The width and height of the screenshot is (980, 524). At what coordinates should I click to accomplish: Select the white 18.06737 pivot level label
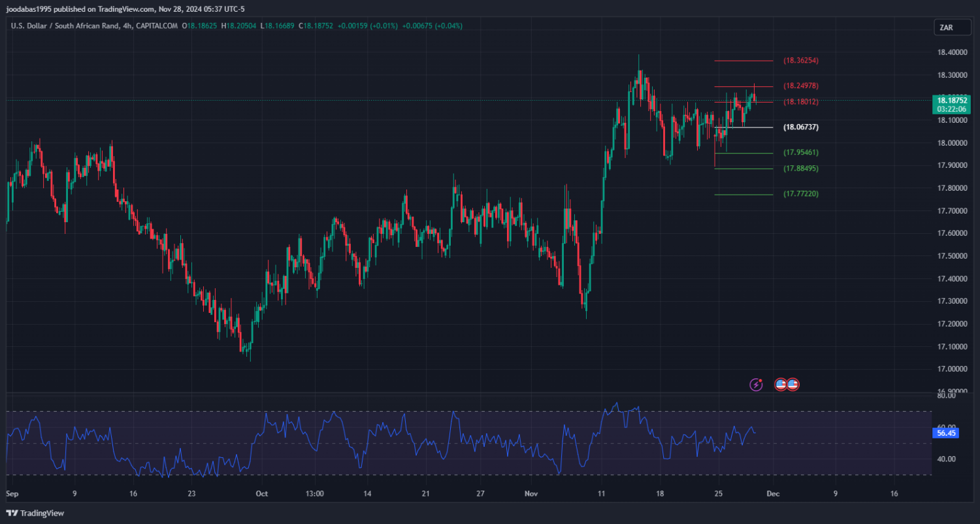coord(800,127)
